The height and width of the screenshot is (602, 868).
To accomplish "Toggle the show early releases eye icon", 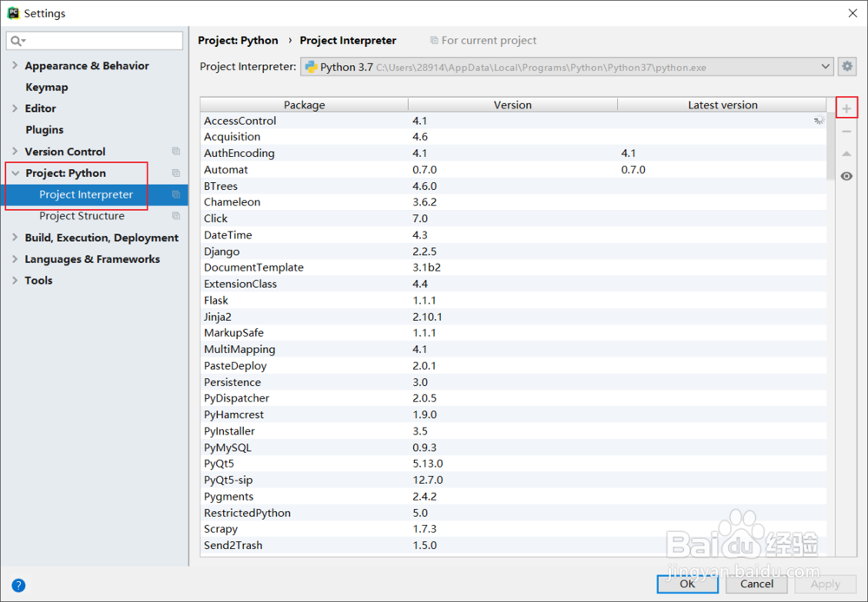I will [x=846, y=176].
